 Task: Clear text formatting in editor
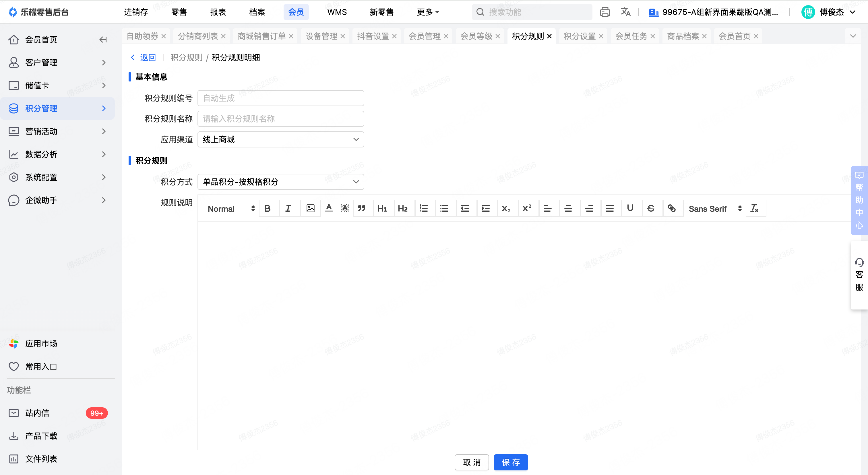click(755, 208)
